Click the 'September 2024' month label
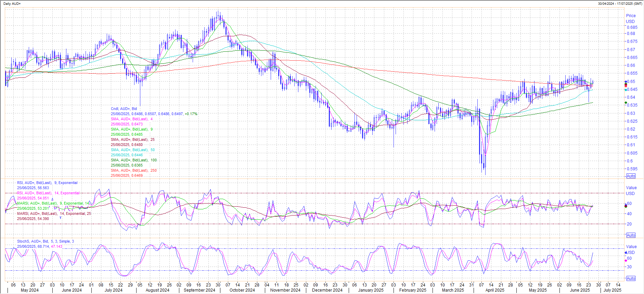The height and width of the screenshot is (294, 644). 199,290
